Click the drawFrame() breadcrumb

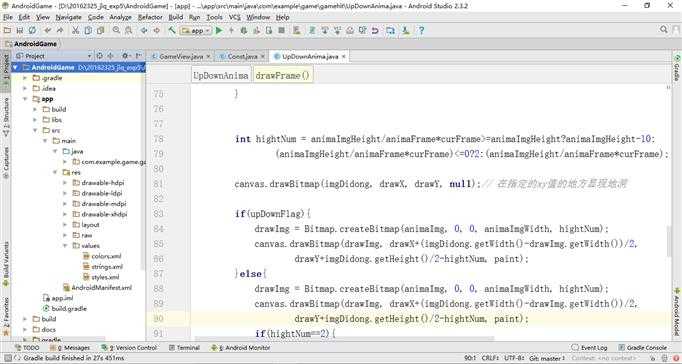coord(283,76)
